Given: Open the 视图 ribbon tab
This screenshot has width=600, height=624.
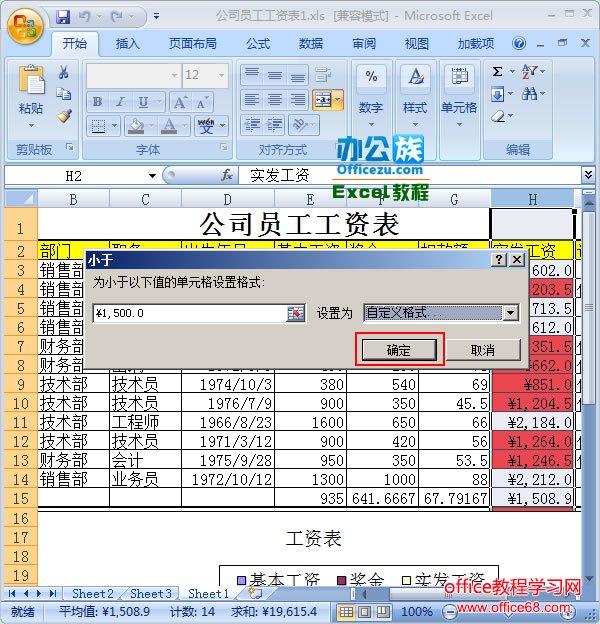Looking at the screenshot, I should (x=417, y=43).
